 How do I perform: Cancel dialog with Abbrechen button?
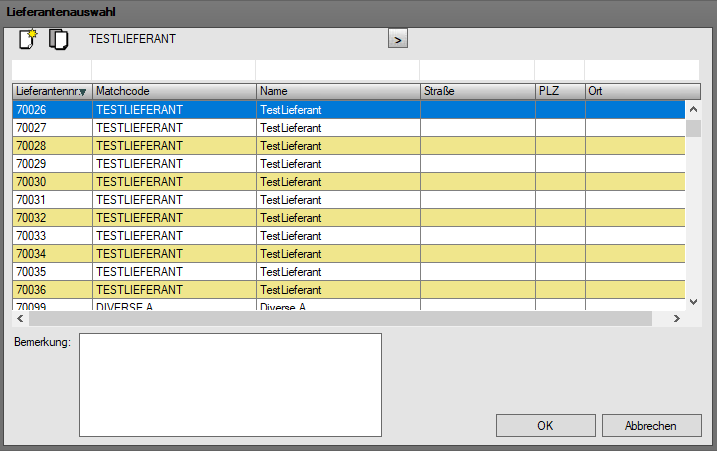[x=652, y=425]
